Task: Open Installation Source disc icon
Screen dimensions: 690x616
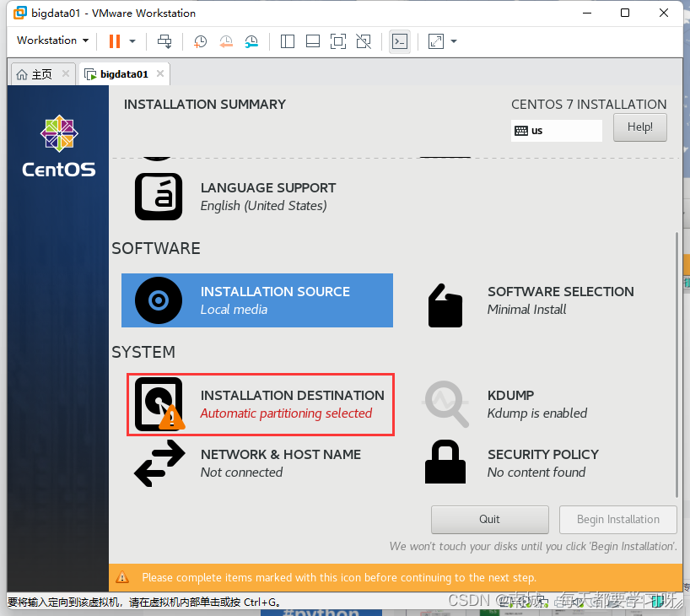Action: [159, 300]
